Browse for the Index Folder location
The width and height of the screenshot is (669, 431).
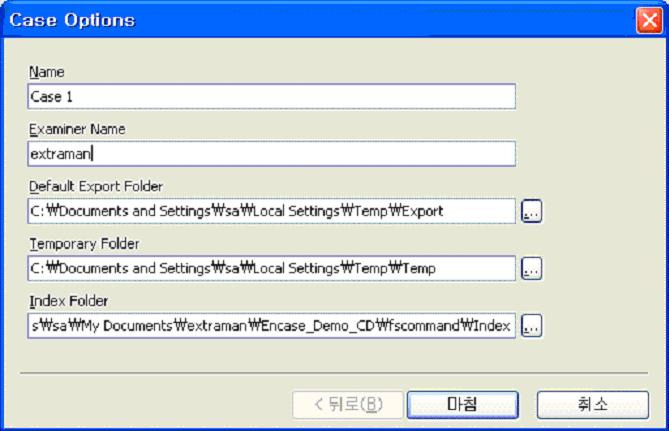coord(532,326)
